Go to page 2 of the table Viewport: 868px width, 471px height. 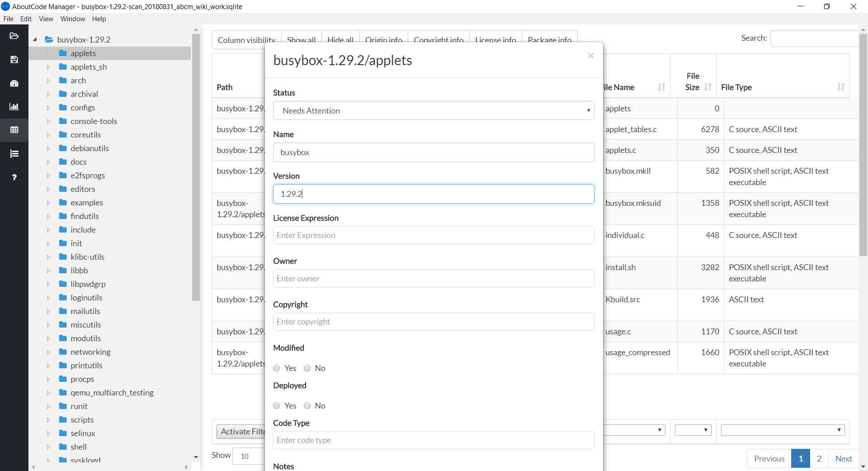(x=819, y=459)
